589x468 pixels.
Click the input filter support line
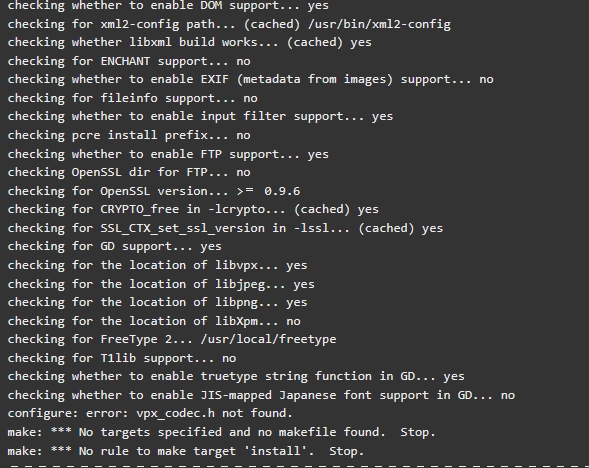click(200, 116)
